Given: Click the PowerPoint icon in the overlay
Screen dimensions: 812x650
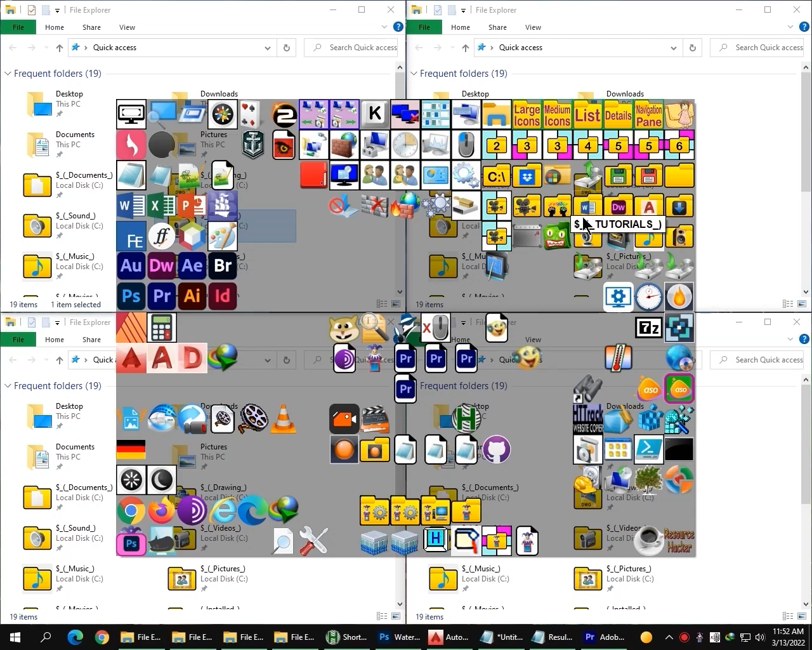Looking at the screenshot, I should 192,206.
